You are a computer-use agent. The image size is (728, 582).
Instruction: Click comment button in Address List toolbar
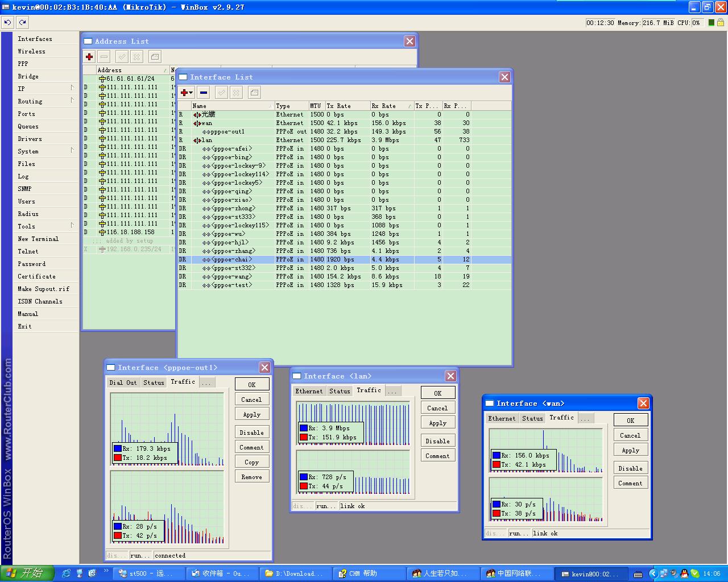[x=155, y=56]
